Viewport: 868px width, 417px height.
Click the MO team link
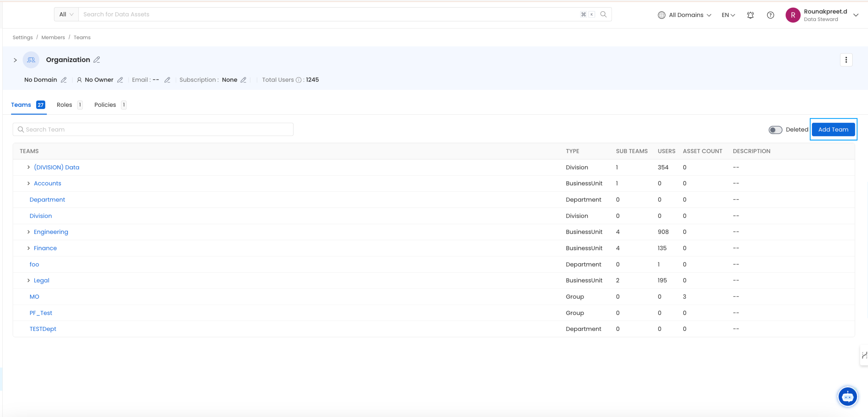(35, 296)
